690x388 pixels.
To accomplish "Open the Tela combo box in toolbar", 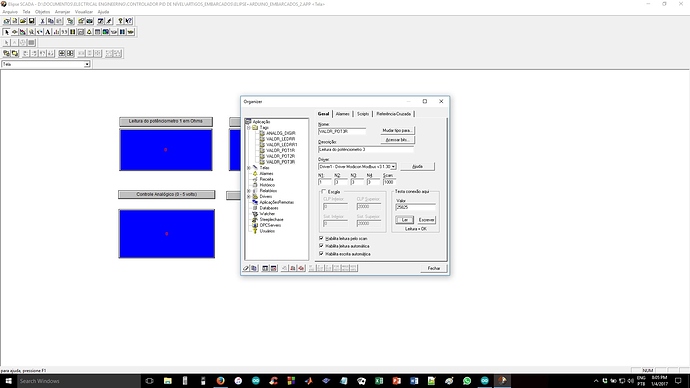I will (x=87, y=64).
